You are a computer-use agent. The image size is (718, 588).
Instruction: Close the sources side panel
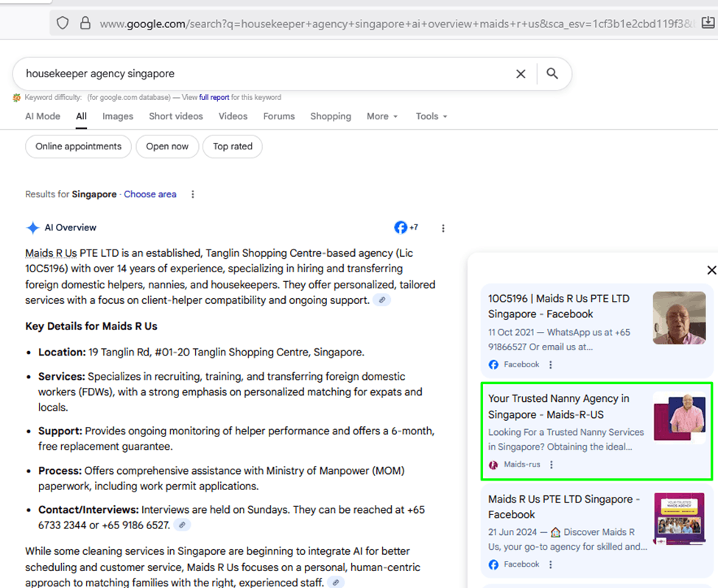[x=711, y=270]
